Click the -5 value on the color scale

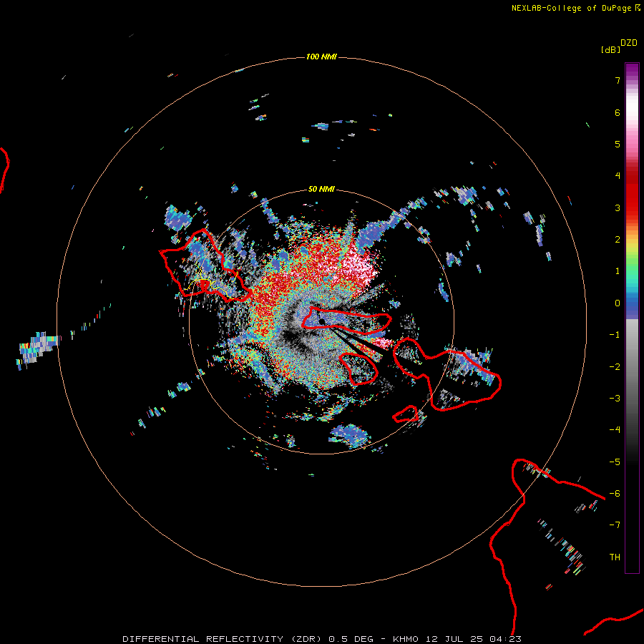(x=615, y=462)
